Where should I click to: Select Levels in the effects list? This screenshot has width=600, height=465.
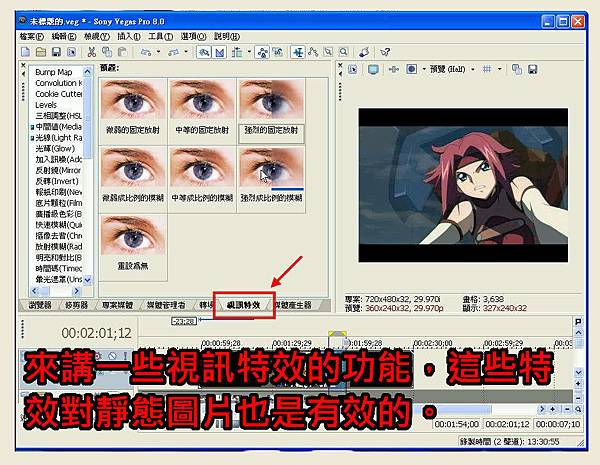tap(46, 105)
